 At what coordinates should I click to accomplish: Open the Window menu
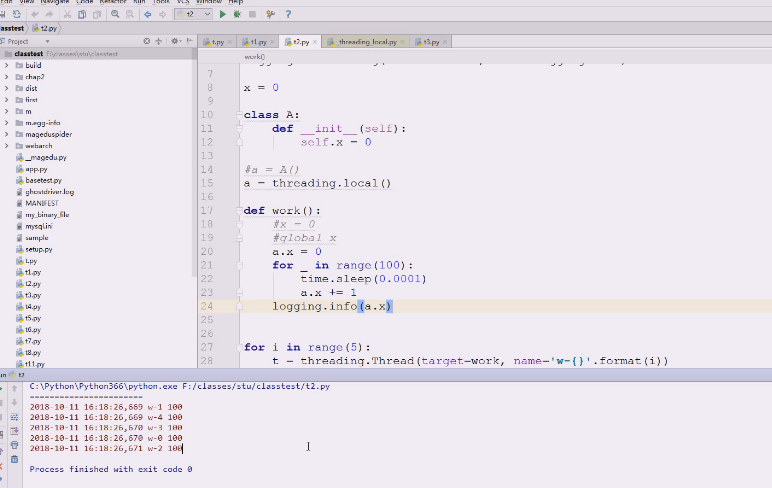209,2
